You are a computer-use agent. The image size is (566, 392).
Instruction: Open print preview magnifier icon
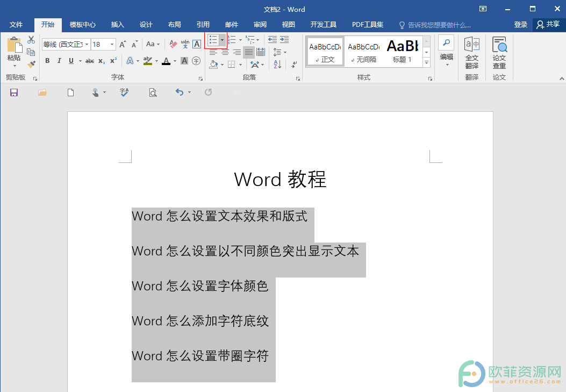[153, 93]
